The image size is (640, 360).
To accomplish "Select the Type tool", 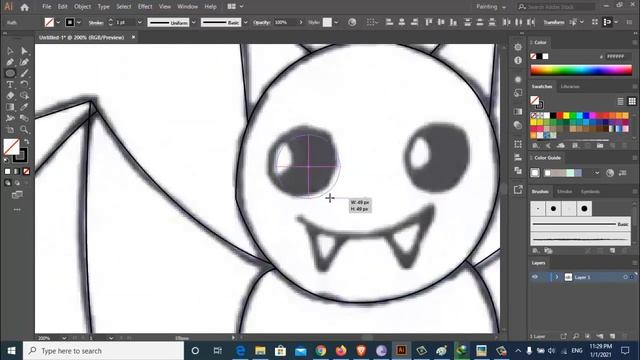I will 10,84.
